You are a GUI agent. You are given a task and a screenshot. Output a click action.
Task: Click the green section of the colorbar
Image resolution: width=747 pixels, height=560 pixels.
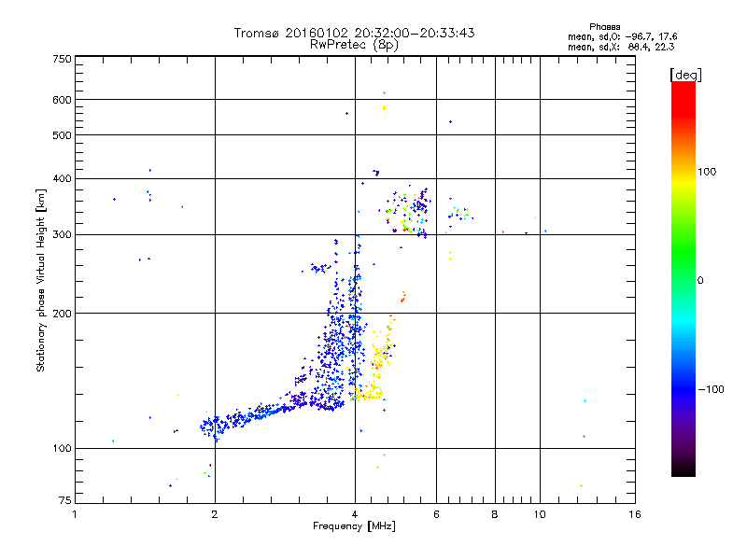684,252
